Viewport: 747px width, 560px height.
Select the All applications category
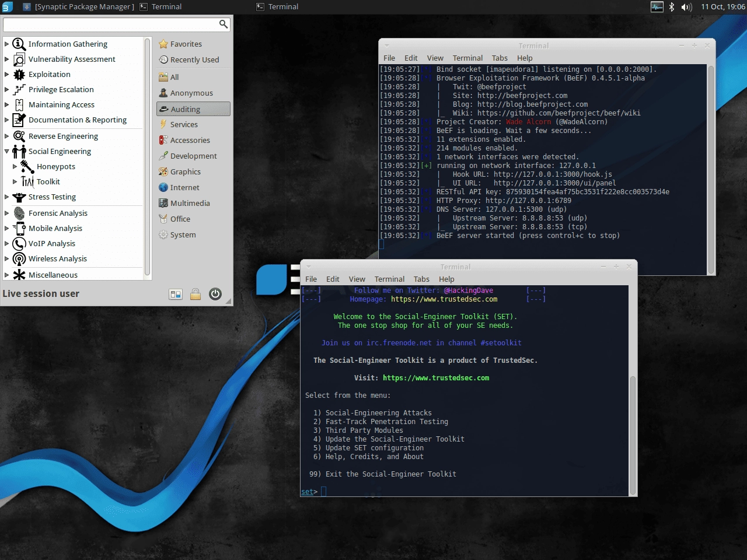pos(194,77)
